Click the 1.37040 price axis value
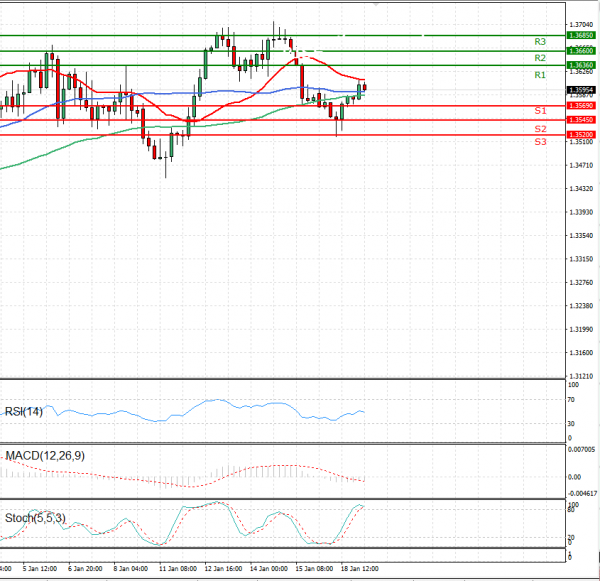Viewport: 600px width, 581px height. (581, 24)
